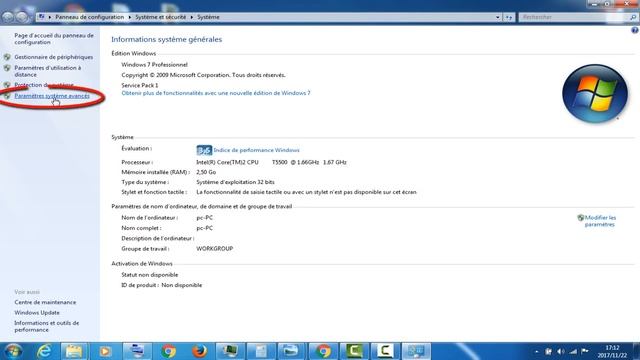Click the forward navigation arrow button
Image resolution: width=640 pixels, height=360 pixels.
[x=22, y=17]
